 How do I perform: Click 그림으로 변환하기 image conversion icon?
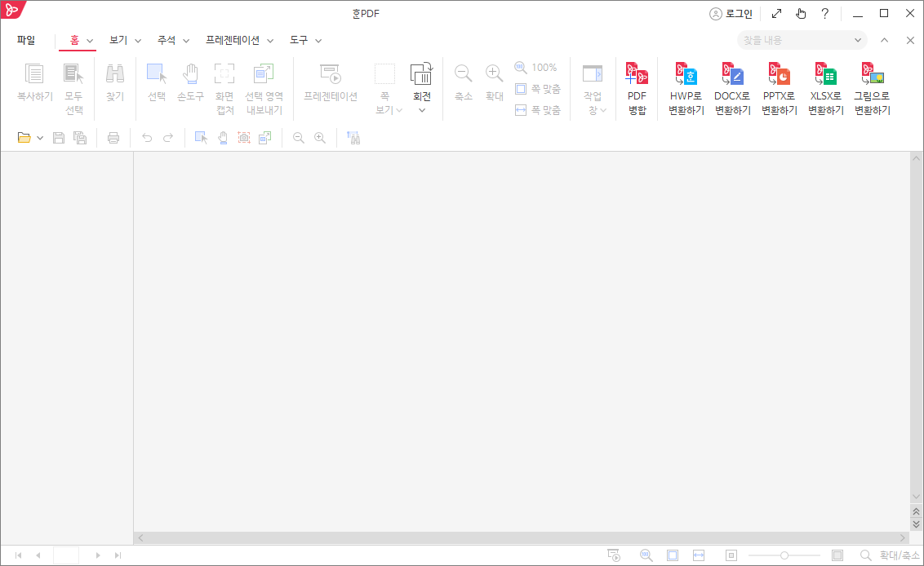872,74
